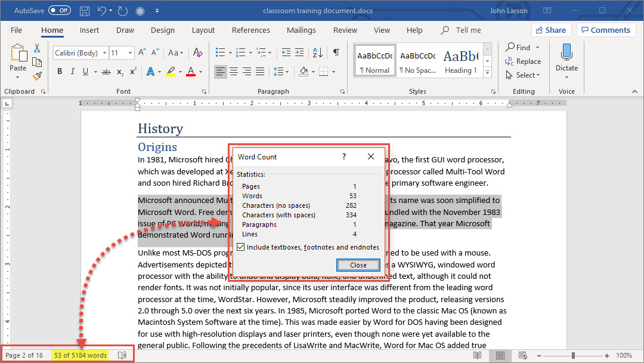Uncheck Include textboxes, footnotes and endnotes
This screenshot has height=363, width=644.
tap(241, 247)
